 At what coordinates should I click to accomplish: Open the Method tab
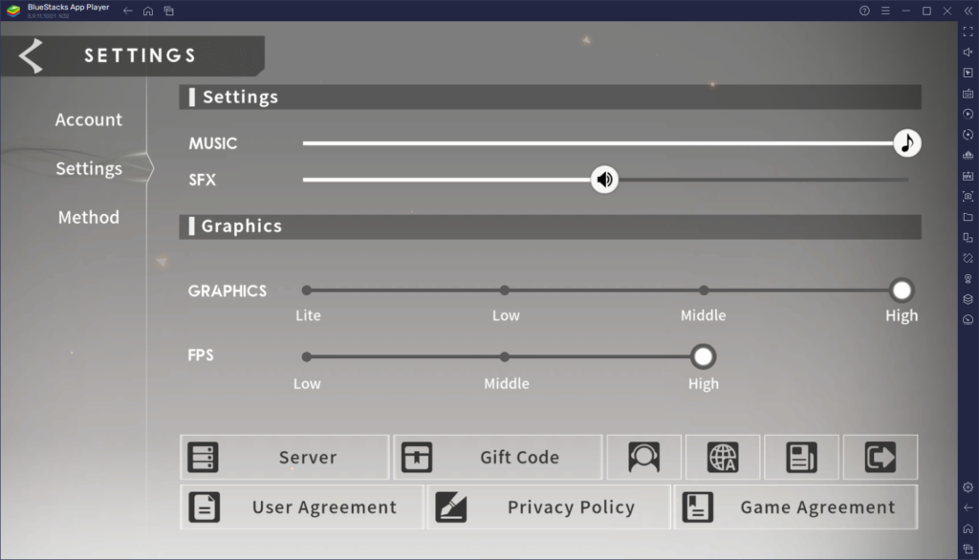click(88, 217)
